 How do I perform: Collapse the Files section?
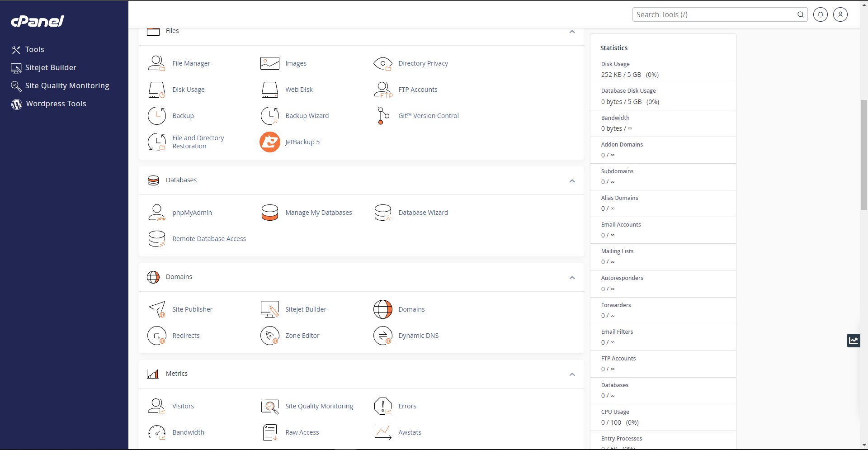(571, 31)
